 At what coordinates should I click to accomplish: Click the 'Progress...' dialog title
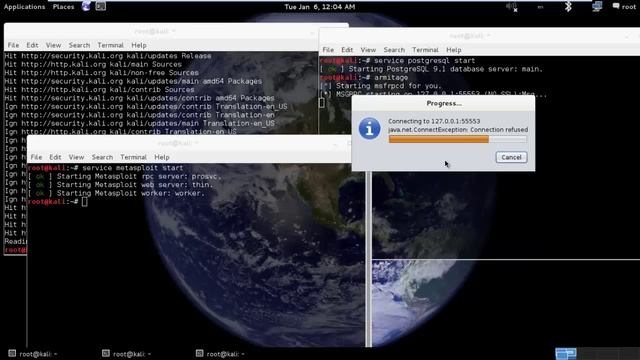point(444,103)
